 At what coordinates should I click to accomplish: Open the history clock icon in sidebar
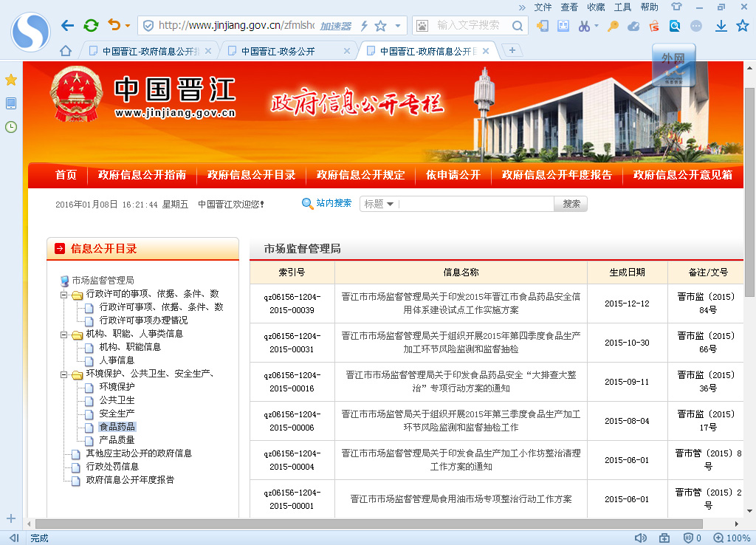point(11,127)
